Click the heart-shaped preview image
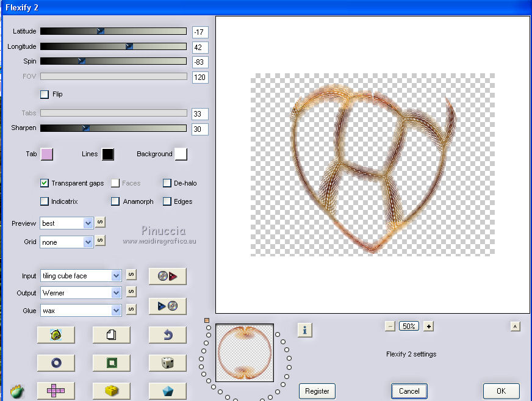532x401 pixels. 372,165
